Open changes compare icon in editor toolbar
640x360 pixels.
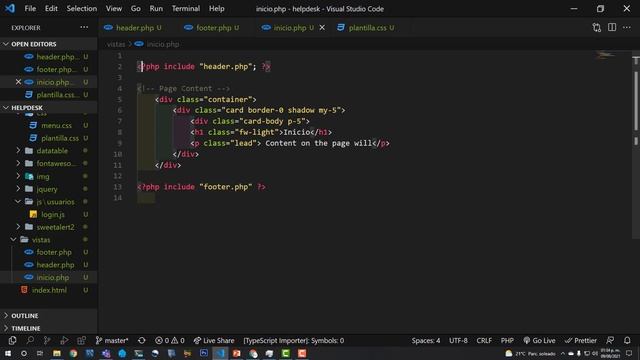[596, 28]
